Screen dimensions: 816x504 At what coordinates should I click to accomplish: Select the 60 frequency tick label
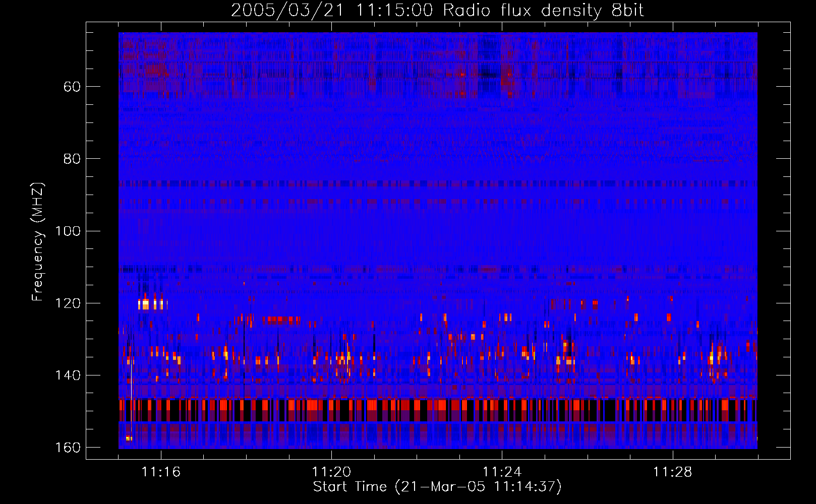pyautogui.click(x=72, y=87)
